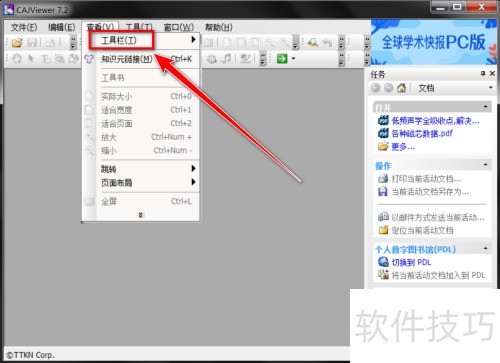Collapse the 个人数字图书馆(PDL) section
The height and width of the screenshot is (363, 500).
tap(485, 248)
